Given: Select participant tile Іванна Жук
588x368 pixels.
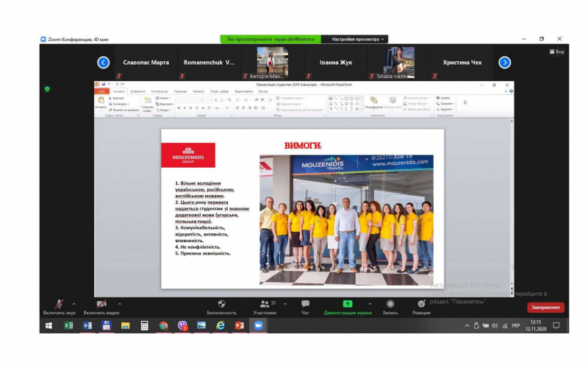Looking at the screenshot, I should (336, 63).
